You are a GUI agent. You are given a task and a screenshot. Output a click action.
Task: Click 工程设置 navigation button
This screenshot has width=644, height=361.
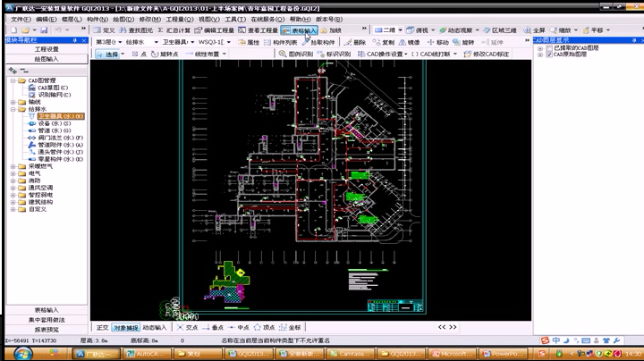(x=47, y=49)
